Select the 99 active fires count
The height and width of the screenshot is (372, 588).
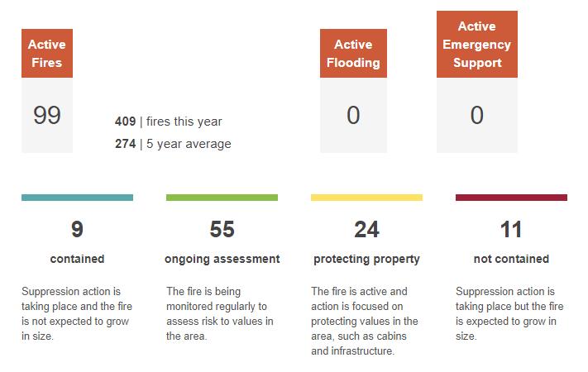coord(47,115)
